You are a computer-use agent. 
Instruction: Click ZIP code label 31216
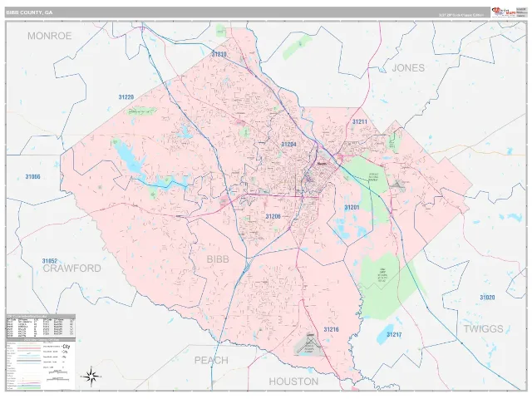tap(331, 329)
